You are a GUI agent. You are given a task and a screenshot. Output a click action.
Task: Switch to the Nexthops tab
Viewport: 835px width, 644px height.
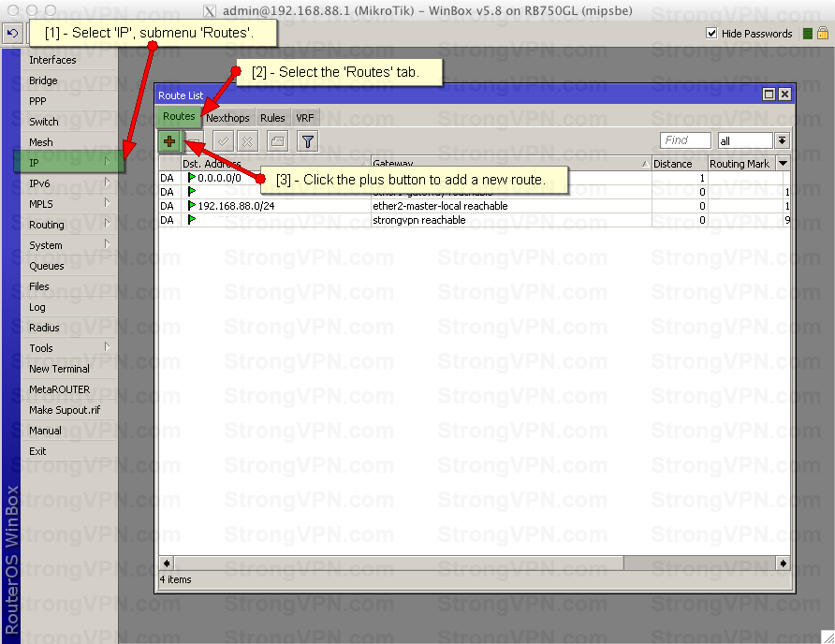tap(227, 118)
